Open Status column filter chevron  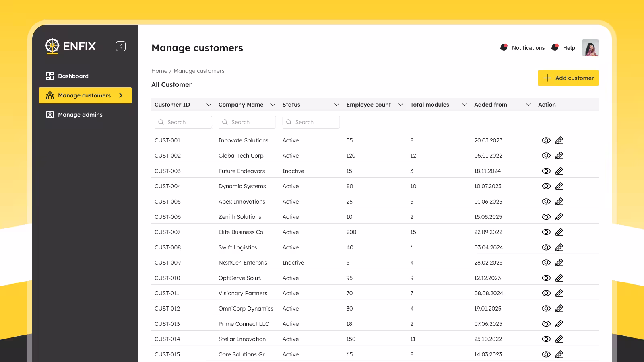pos(336,105)
